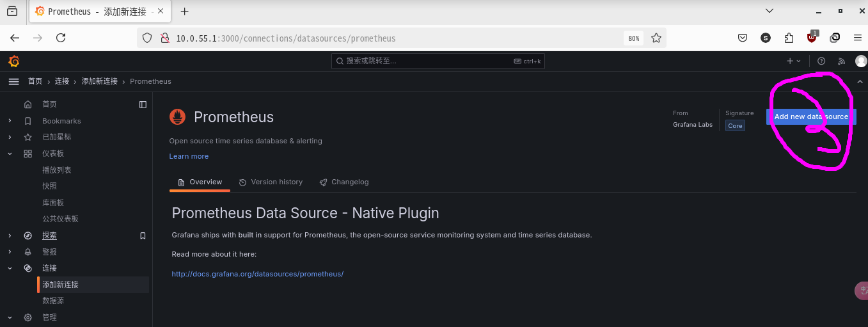
Task: Bookmark this page with star icon
Action: (x=656, y=38)
